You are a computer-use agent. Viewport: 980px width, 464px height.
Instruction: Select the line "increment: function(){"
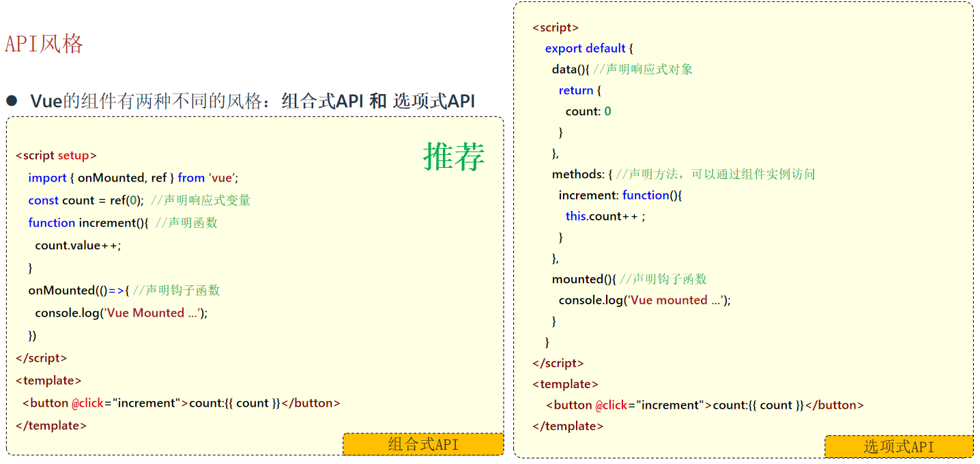(620, 196)
